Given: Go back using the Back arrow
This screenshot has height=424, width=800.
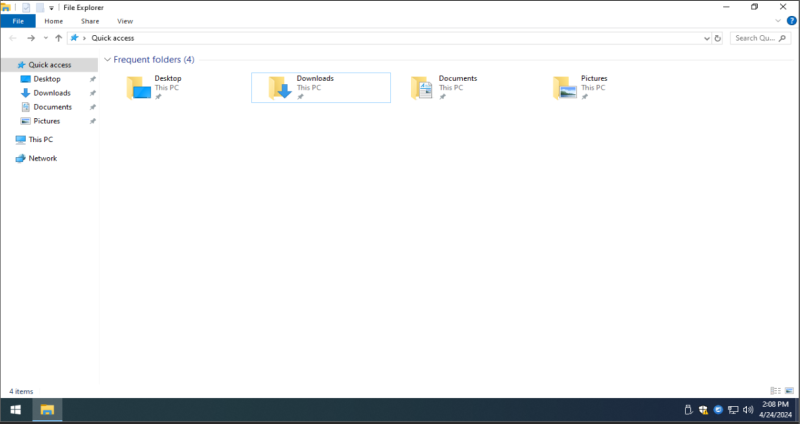Looking at the screenshot, I should [13, 38].
